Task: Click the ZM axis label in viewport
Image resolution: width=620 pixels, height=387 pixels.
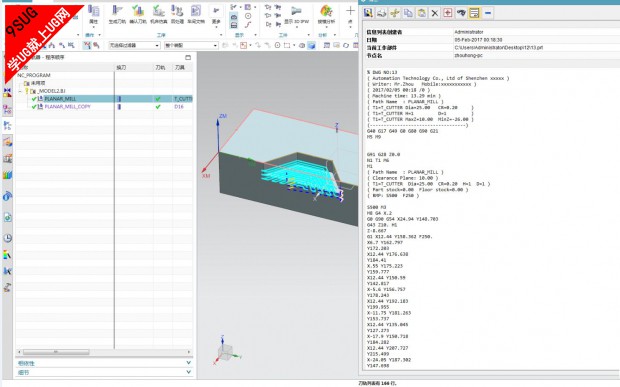Action: (x=223, y=116)
